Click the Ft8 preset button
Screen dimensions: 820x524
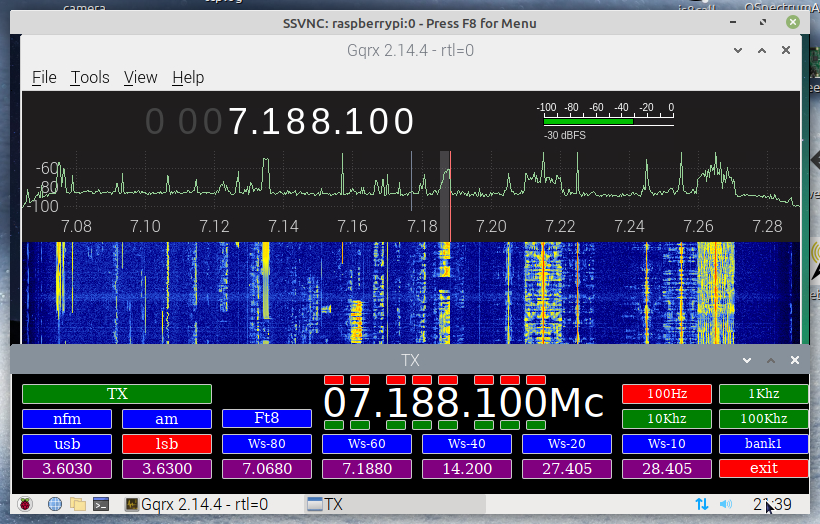point(267,418)
